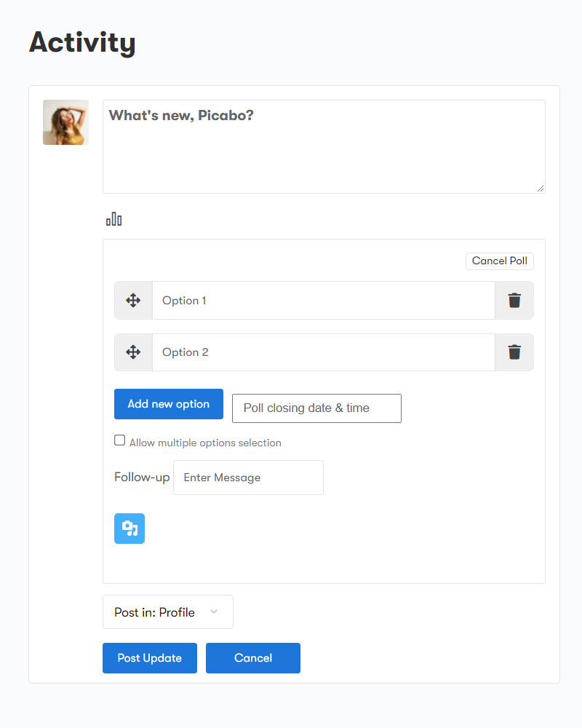
Task: Click the blue Cancel button
Action: click(253, 658)
